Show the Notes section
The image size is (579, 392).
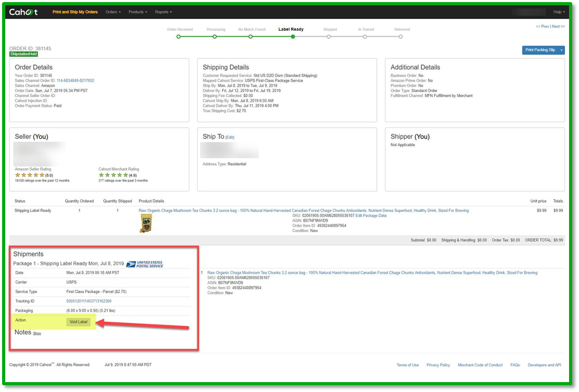(x=37, y=333)
